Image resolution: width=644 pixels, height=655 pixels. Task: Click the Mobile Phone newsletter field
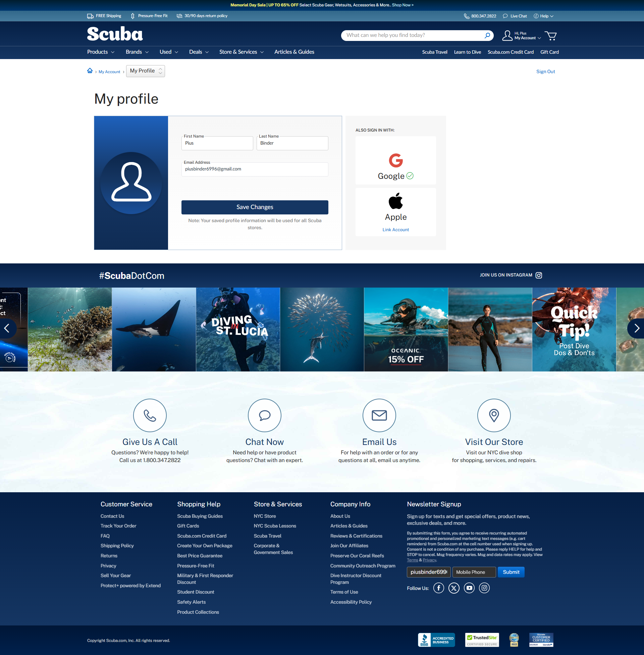coord(474,572)
